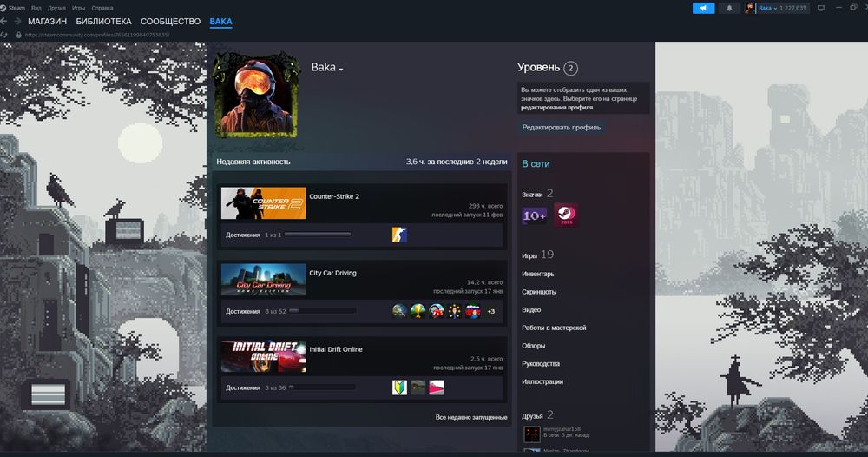Image resolution: width=868 pixels, height=457 pixels.
Task: Click редактирования профиля link in showcase text
Action: pyautogui.click(x=557, y=108)
